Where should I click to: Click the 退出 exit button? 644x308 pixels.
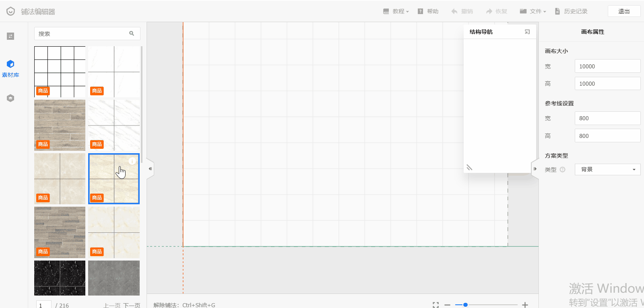click(624, 11)
